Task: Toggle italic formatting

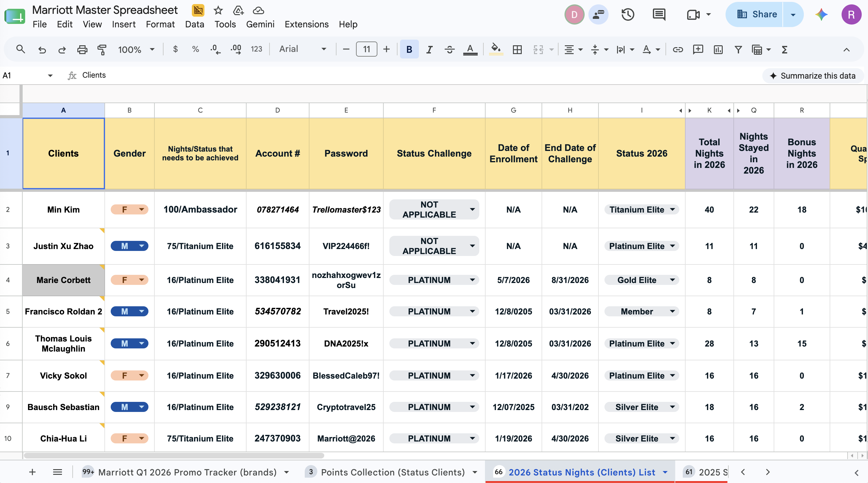Action: click(x=429, y=49)
